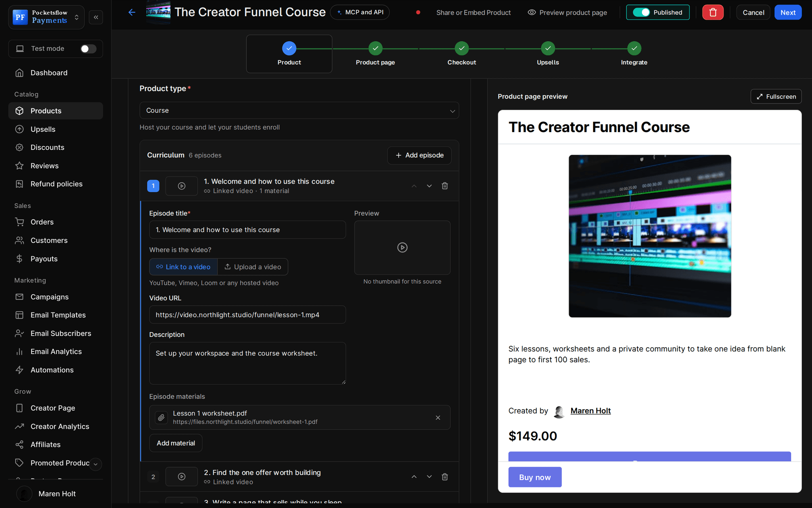Move episode 2 up with chevron

coord(414,477)
